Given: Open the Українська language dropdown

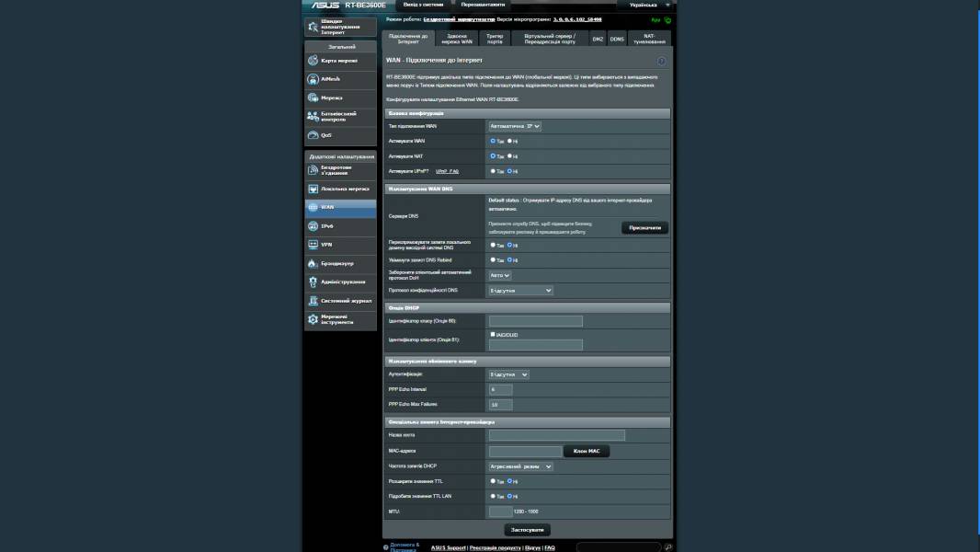Looking at the screenshot, I should click(647, 5).
